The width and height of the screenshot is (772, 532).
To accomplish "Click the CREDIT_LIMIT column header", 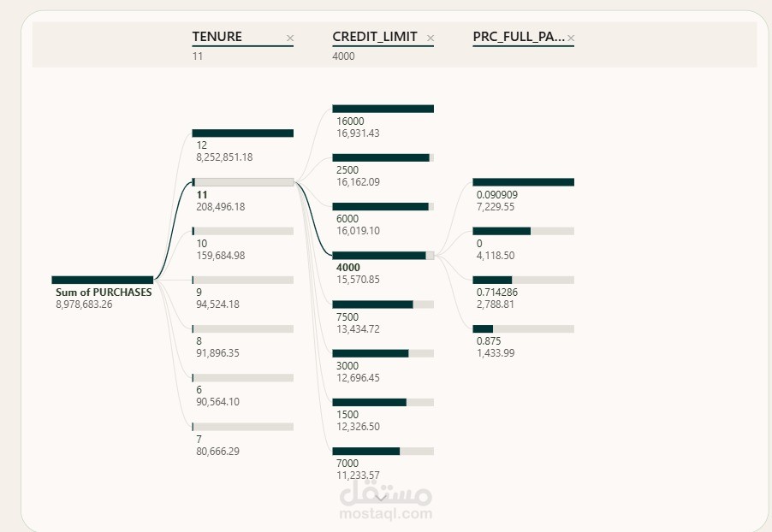I will [x=375, y=37].
